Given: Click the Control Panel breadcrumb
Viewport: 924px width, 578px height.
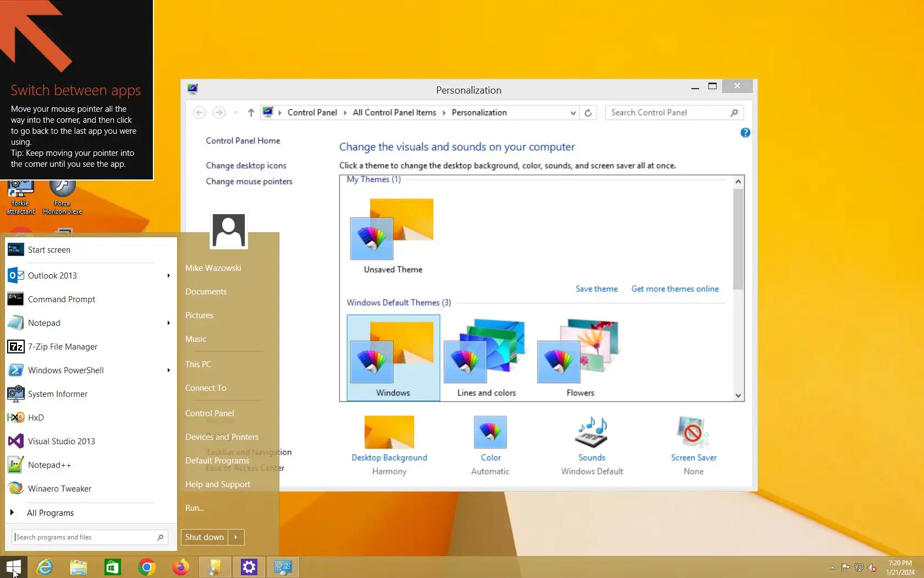Looking at the screenshot, I should pos(312,113).
